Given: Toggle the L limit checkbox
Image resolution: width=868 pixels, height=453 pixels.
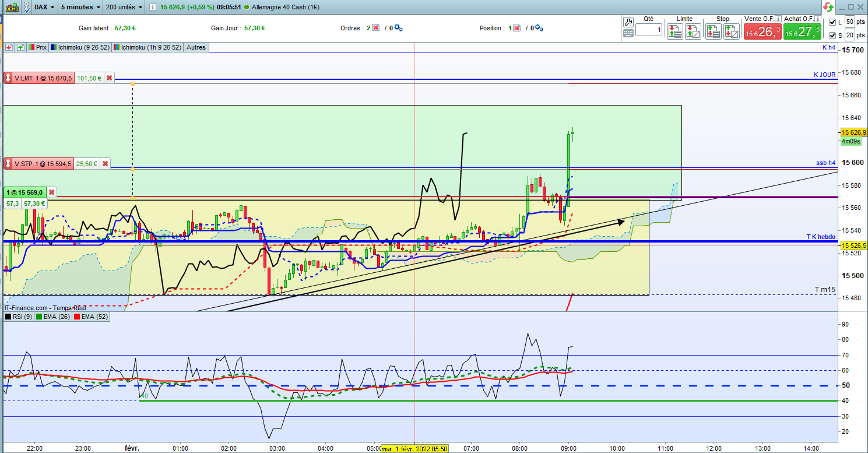Looking at the screenshot, I should tap(832, 22).
